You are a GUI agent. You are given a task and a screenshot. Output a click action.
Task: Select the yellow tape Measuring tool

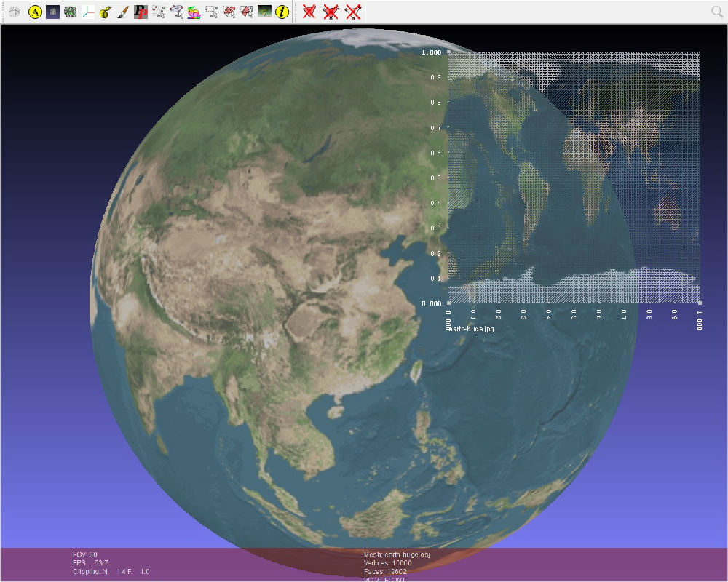(x=106, y=12)
